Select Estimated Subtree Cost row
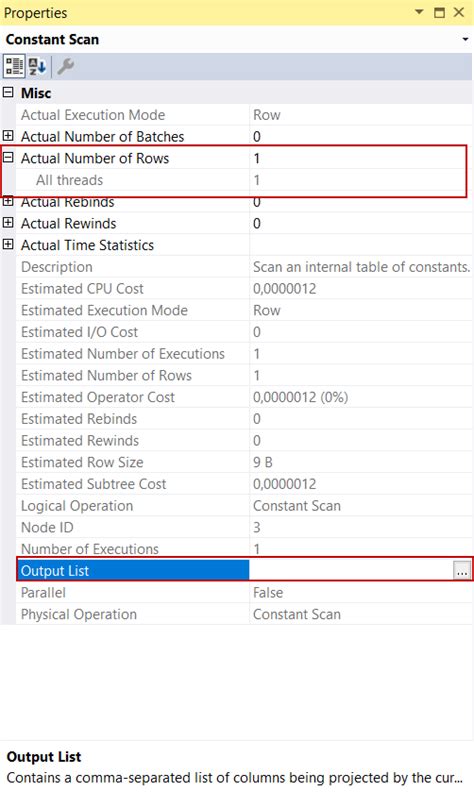Viewport: 474px width, 808px height. click(x=244, y=484)
